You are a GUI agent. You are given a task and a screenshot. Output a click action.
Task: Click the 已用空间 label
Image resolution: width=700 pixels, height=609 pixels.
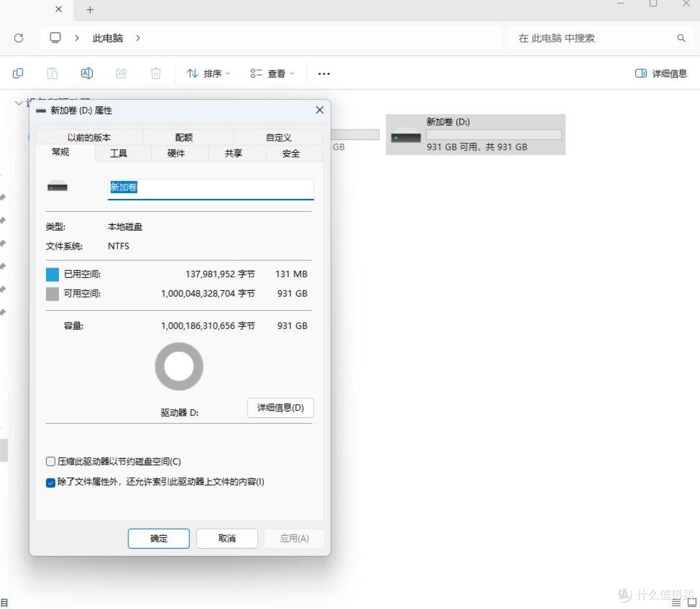click(82, 274)
